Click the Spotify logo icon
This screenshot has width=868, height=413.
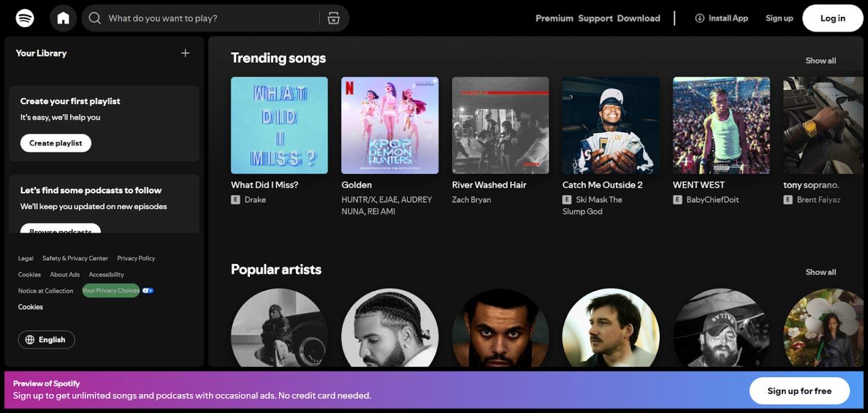[24, 18]
